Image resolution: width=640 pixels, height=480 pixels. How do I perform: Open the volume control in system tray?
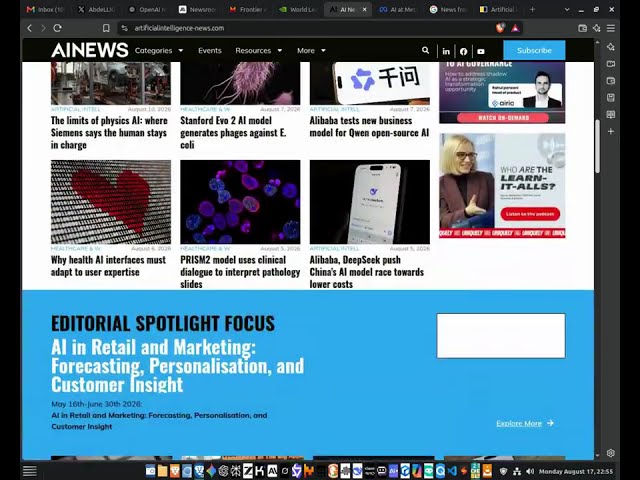[x=530, y=471]
